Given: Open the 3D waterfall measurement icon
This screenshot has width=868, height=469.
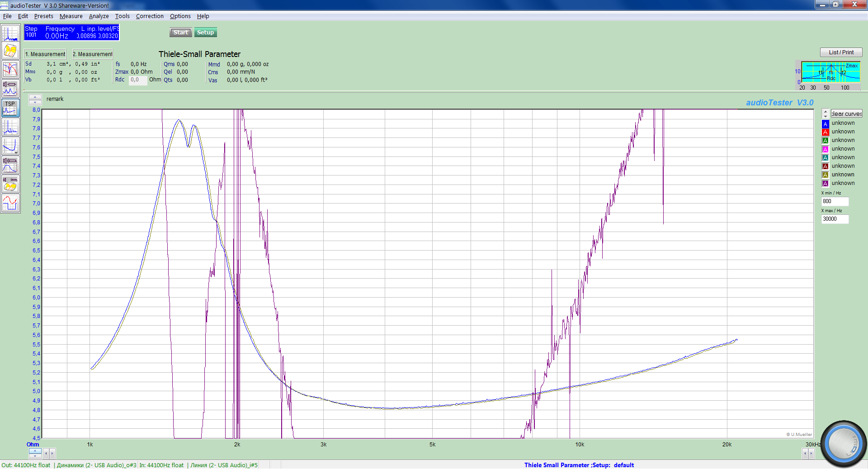Looking at the screenshot, I should point(10,51).
